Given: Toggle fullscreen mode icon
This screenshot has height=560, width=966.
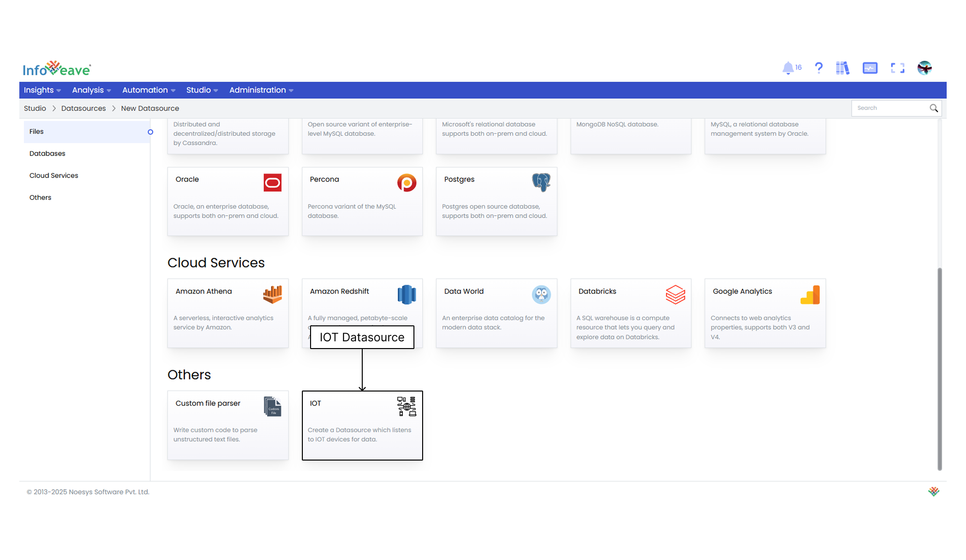Looking at the screenshot, I should [x=897, y=68].
